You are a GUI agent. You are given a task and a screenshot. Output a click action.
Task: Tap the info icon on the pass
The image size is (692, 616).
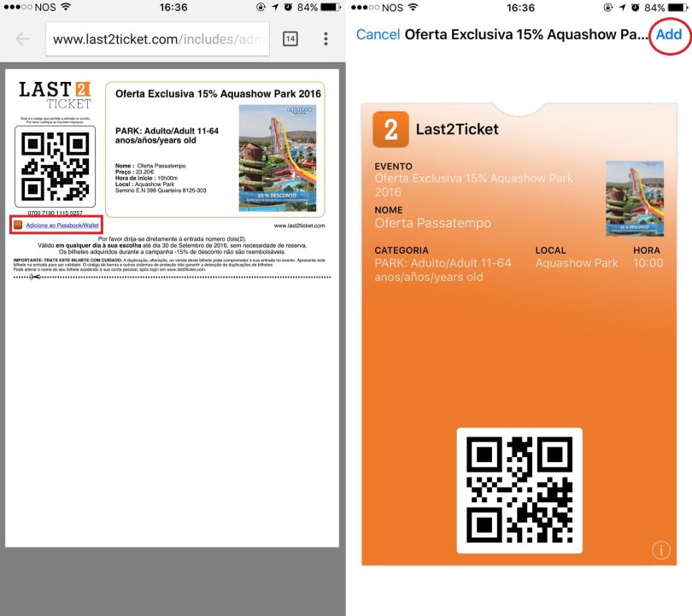tap(660, 550)
